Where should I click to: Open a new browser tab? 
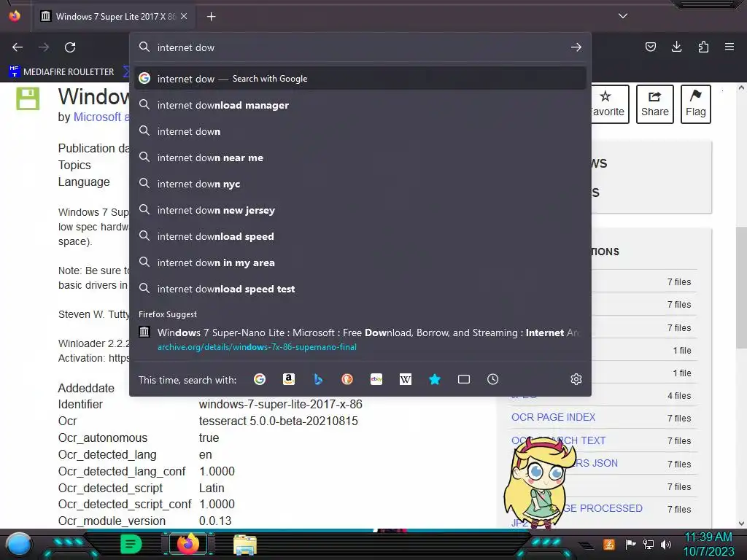(211, 17)
